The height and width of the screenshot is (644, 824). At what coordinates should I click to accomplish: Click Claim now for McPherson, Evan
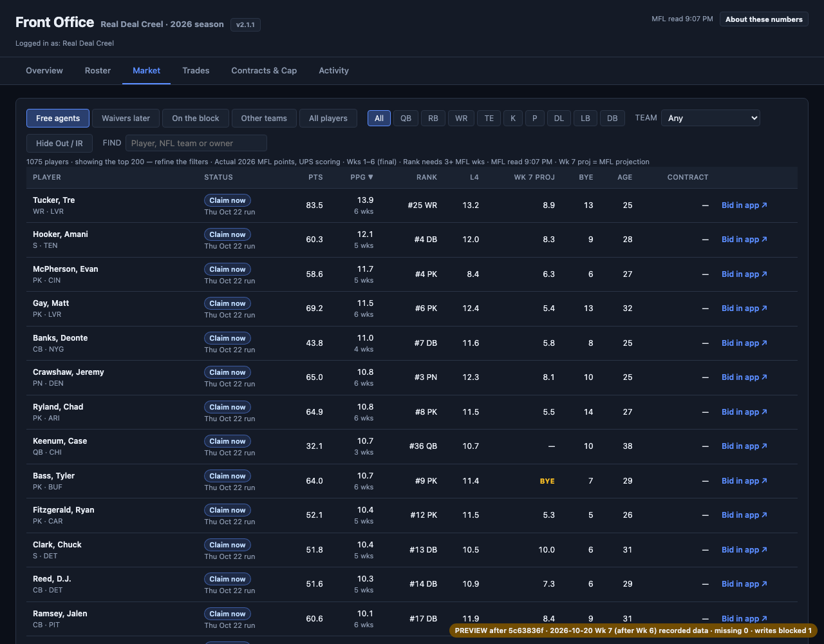coord(227,269)
